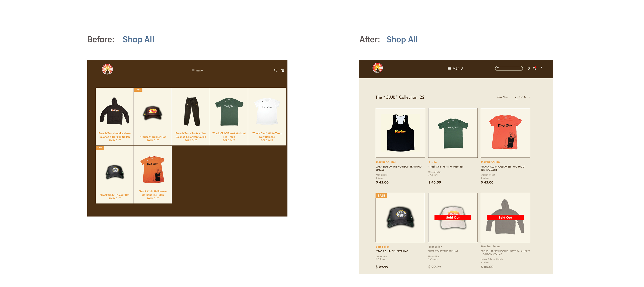
Task: Open French Terry Hoodie card in Before grid
Action: click(x=115, y=117)
